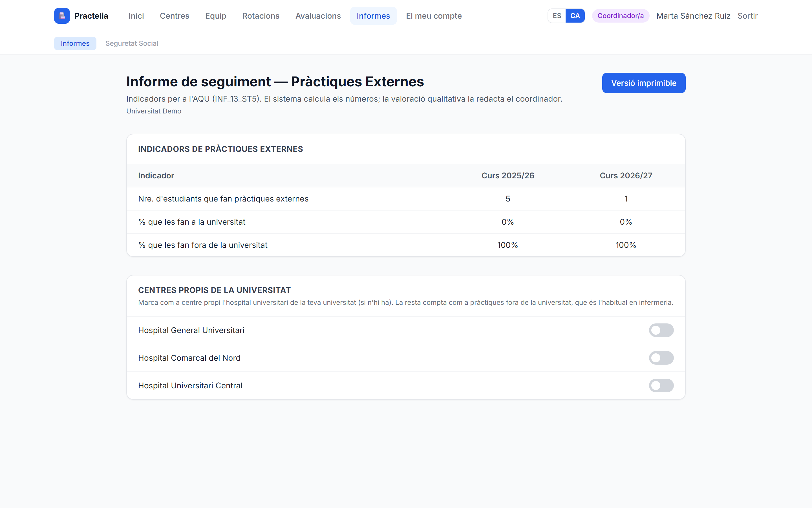Open the Versió imprimible print view
The height and width of the screenshot is (508, 812).
click(x=644, y=83)
